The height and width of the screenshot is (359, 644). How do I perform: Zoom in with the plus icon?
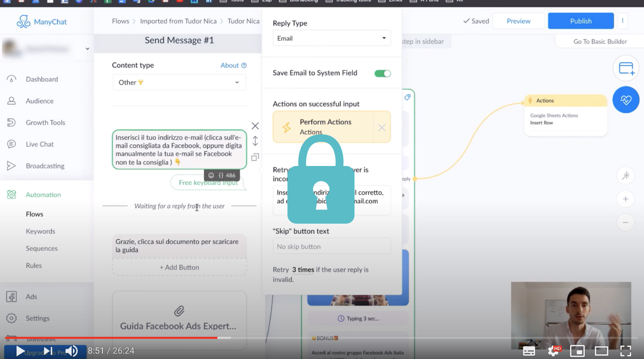[625, 199]
